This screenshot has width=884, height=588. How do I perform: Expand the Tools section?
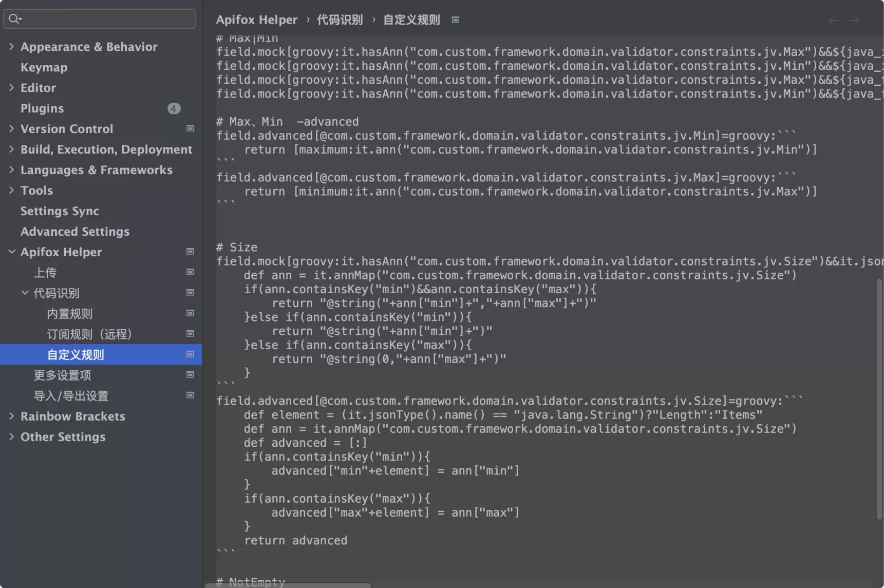[11, 190]
